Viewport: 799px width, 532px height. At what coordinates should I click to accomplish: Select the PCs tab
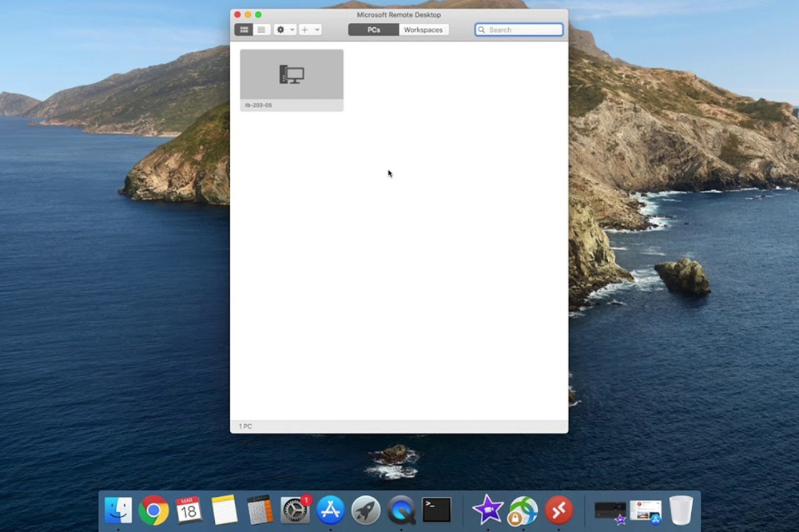point(373,30)
